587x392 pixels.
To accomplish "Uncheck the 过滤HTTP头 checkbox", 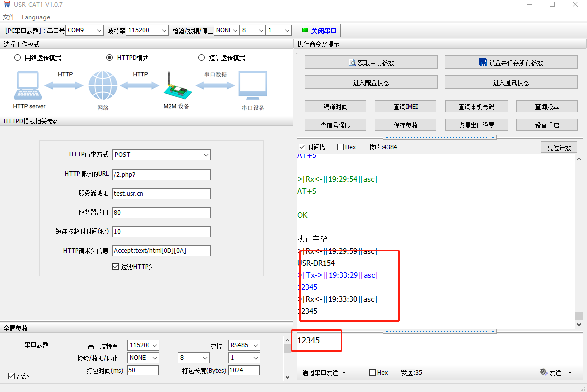I will pos(116,267).
